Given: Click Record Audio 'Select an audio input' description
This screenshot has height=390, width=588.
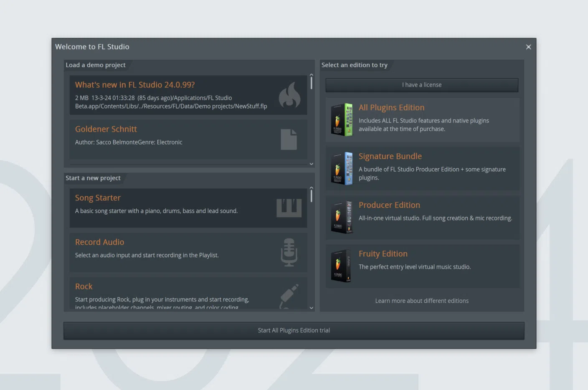Looking at the screenshot, I should (x=147, y=255).
